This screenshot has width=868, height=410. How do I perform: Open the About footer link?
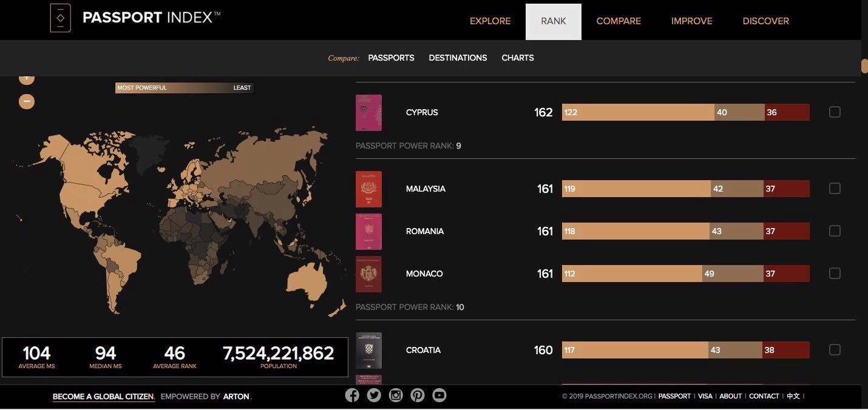click(731, 396)
